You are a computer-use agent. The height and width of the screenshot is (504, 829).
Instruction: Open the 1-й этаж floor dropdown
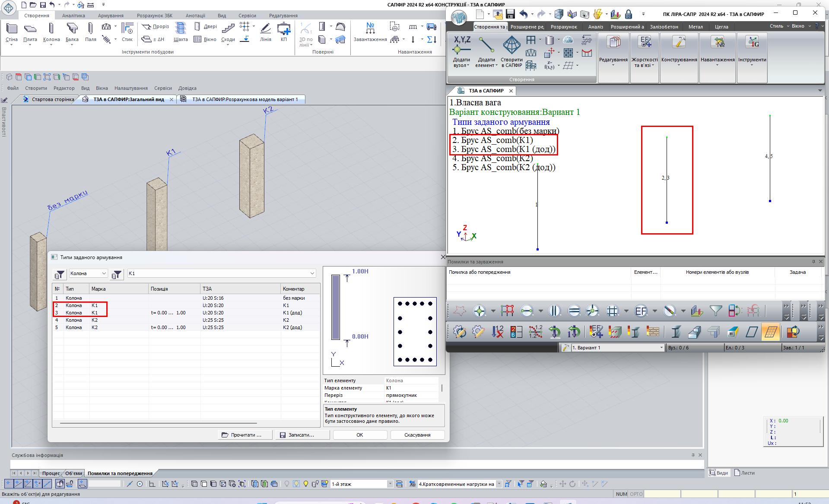point(390,484)
